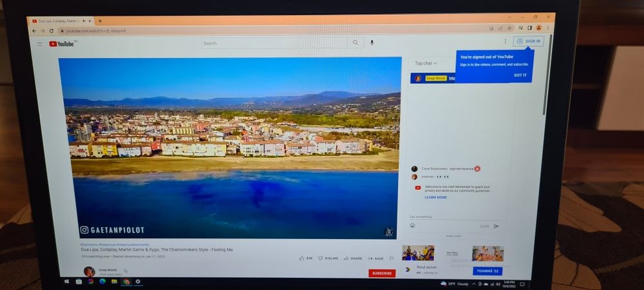Like the video with thumbs-up
This screenshot has width=644, height=290.
tap(306, 258)
